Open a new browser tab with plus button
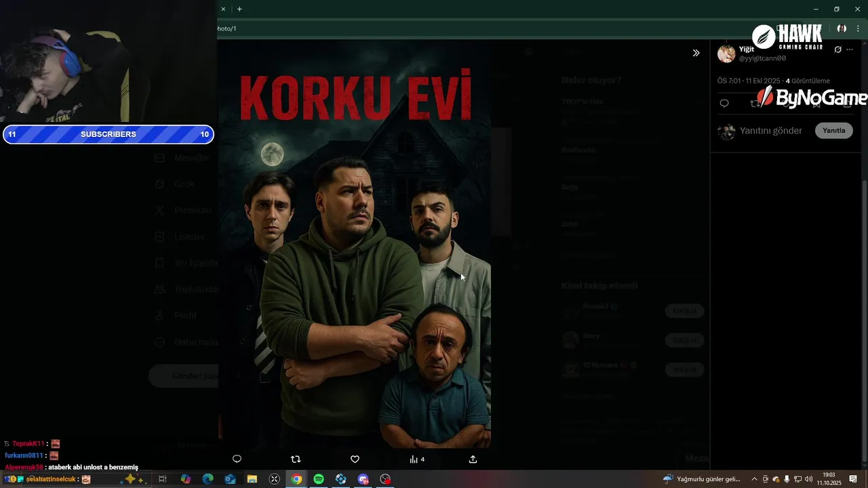Screen dimensions: 868x488 (239, 9)
